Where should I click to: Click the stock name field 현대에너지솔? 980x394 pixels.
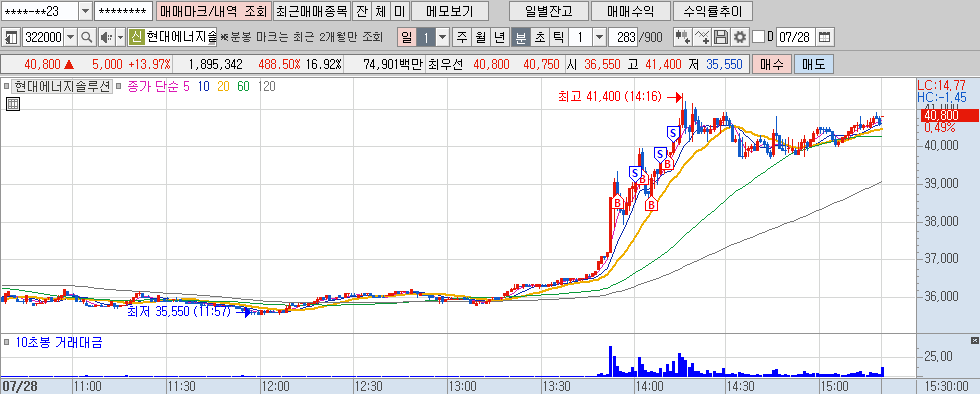181,38
